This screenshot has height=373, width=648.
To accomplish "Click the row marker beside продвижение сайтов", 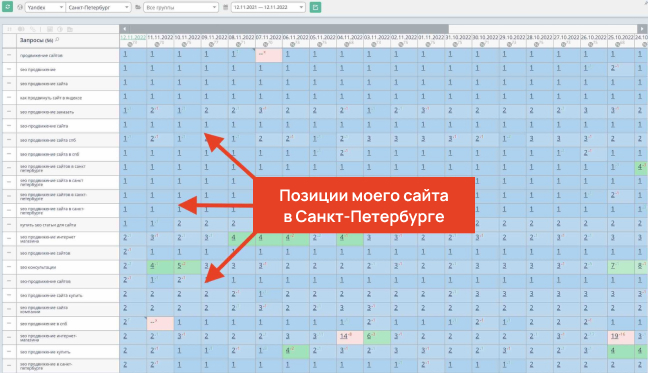I will tap(9, 55).
